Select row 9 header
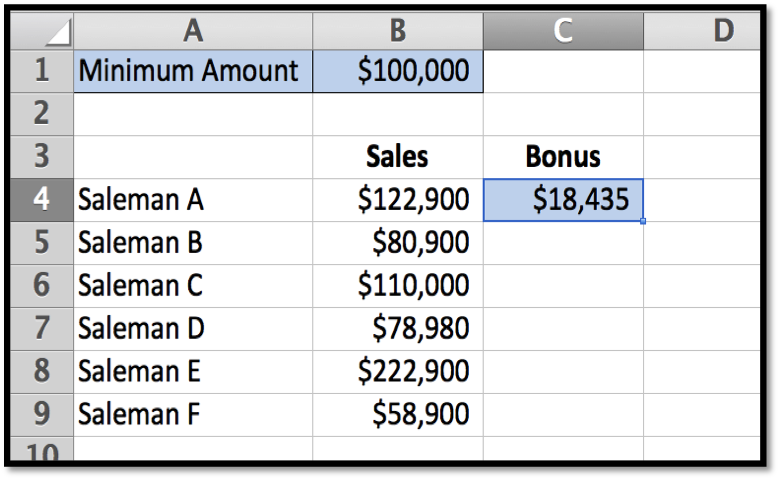 coord(42,412)
